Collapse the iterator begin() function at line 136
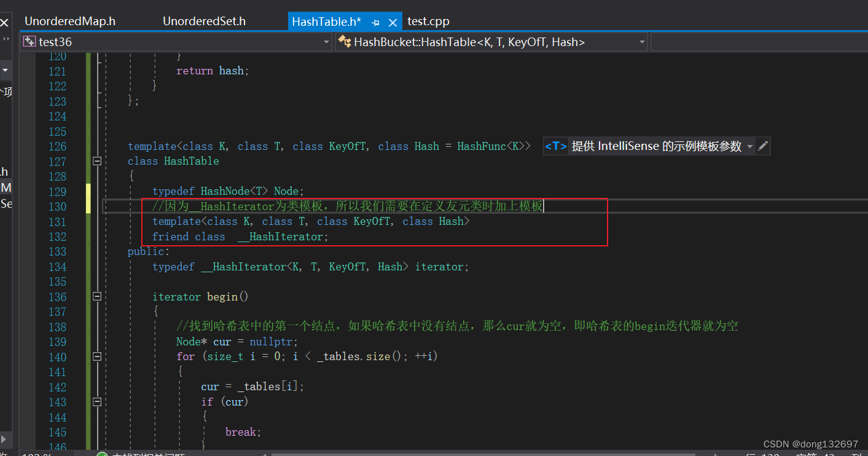 [96, 297]
